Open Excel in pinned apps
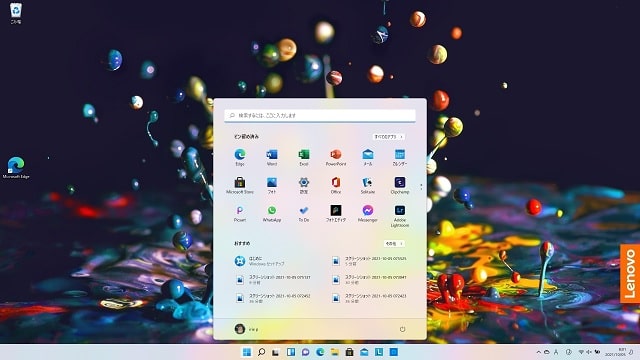 (x=304, y=157)
